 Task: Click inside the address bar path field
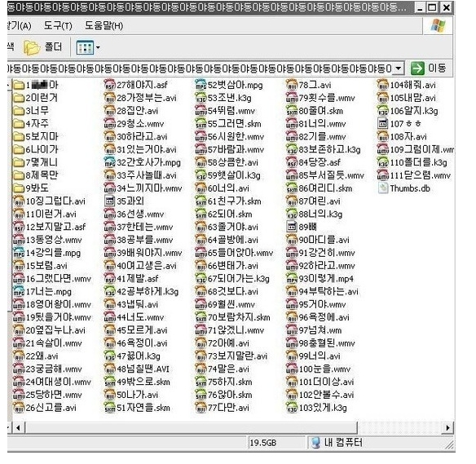click(x=201, y=68)
